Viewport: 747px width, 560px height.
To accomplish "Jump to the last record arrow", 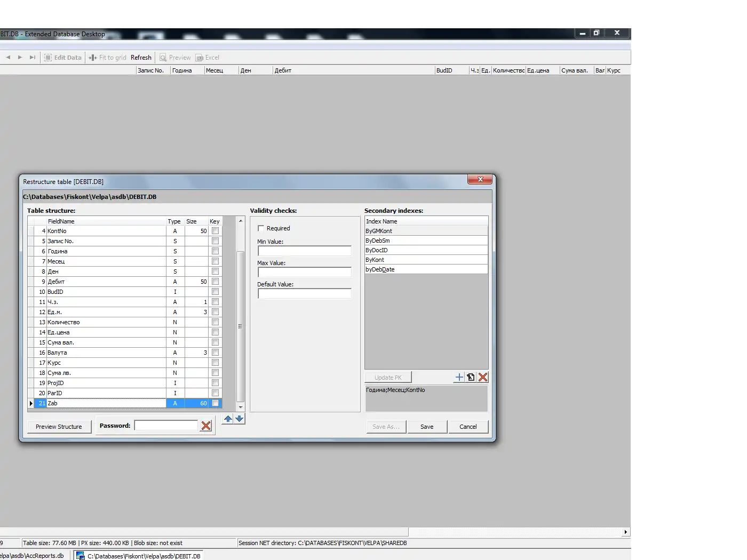I will click(x=33, y=58).
